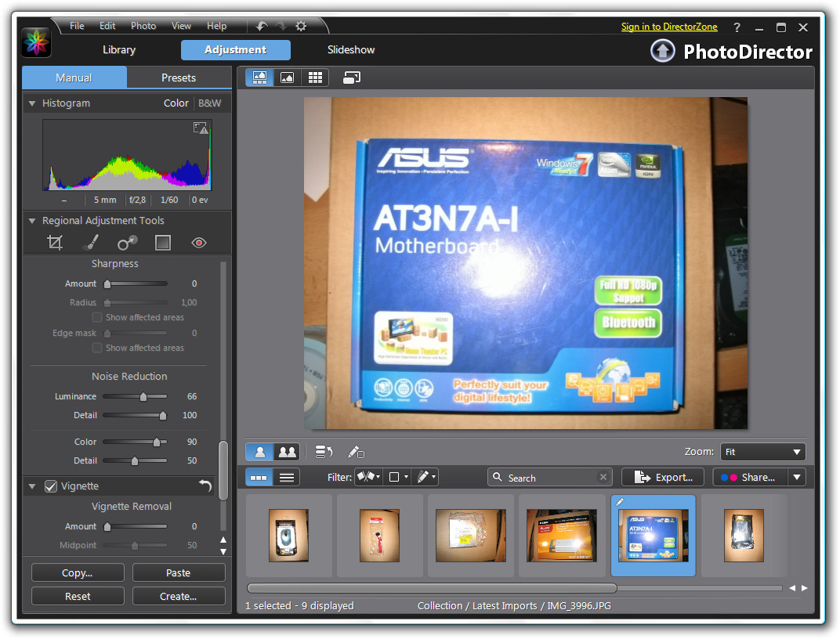Open the Zoom dropdown set to Fit
Image resolution: width=840 pixels, height=639 pixels.
762,452
